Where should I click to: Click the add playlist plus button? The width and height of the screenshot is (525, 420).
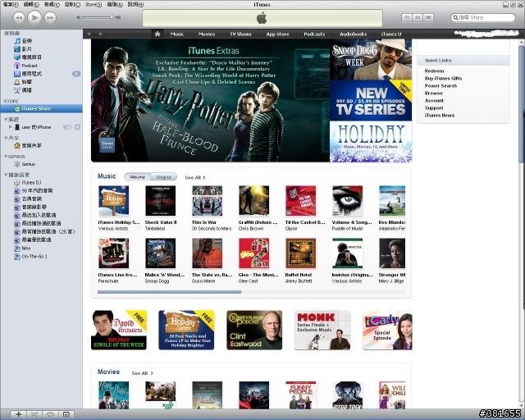coord(18,414)
